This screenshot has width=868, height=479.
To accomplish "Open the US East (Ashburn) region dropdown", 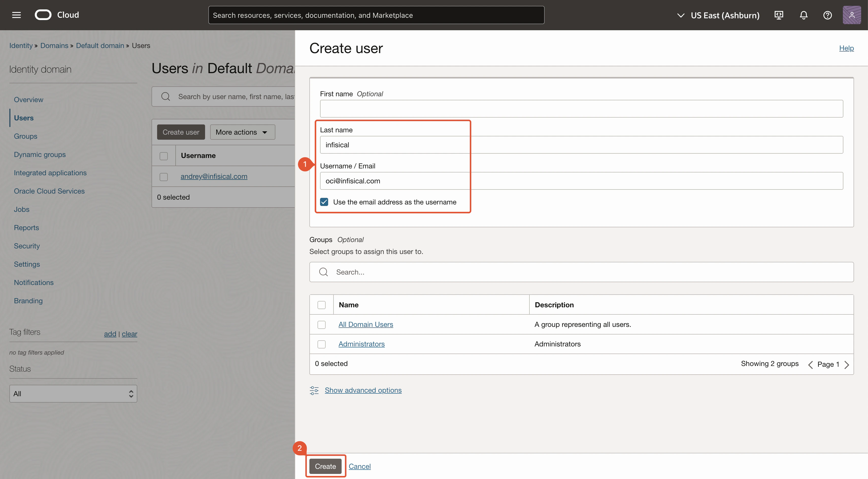I will point(718,15).
